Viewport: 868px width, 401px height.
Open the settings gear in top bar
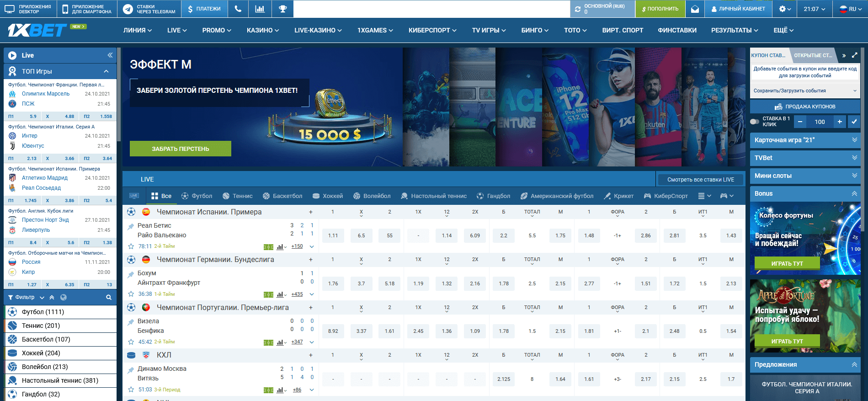click(785, 9)
